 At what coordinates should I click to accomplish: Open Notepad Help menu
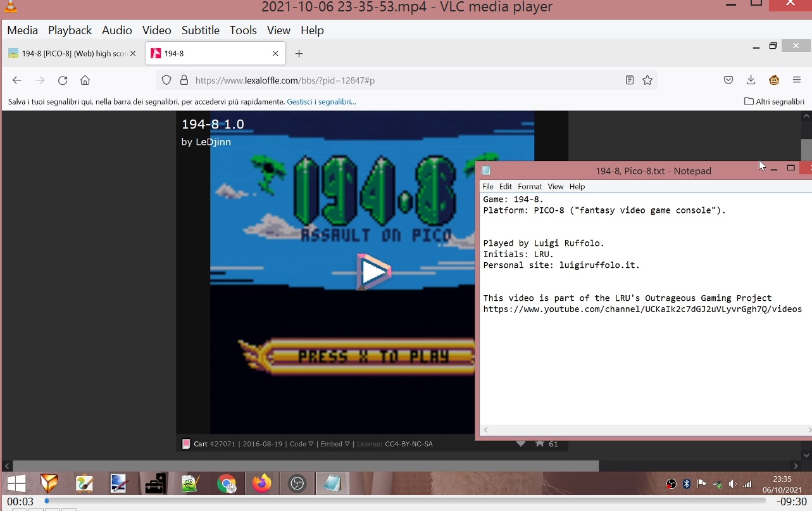pos(577,187)
